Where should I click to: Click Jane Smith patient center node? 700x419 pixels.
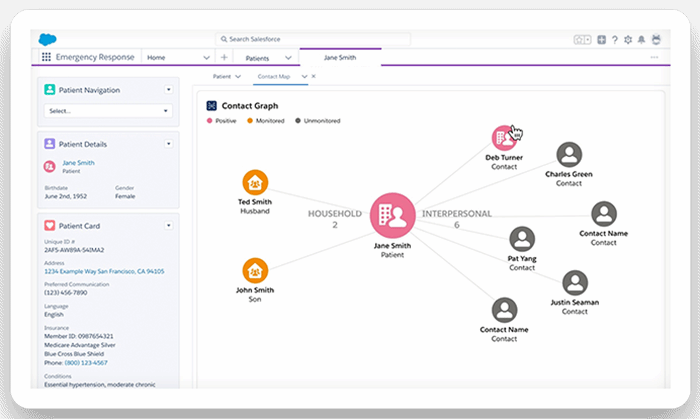393,216
